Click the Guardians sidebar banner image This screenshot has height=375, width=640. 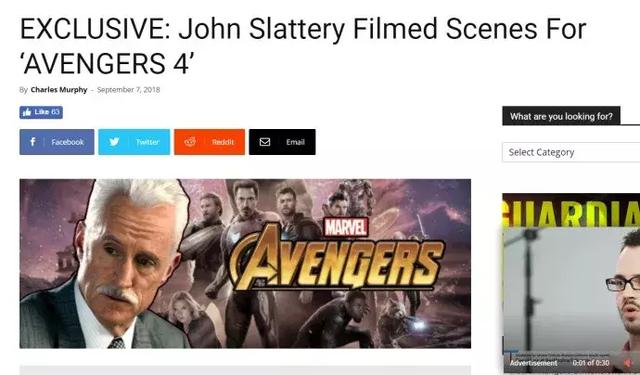(571, 210)
